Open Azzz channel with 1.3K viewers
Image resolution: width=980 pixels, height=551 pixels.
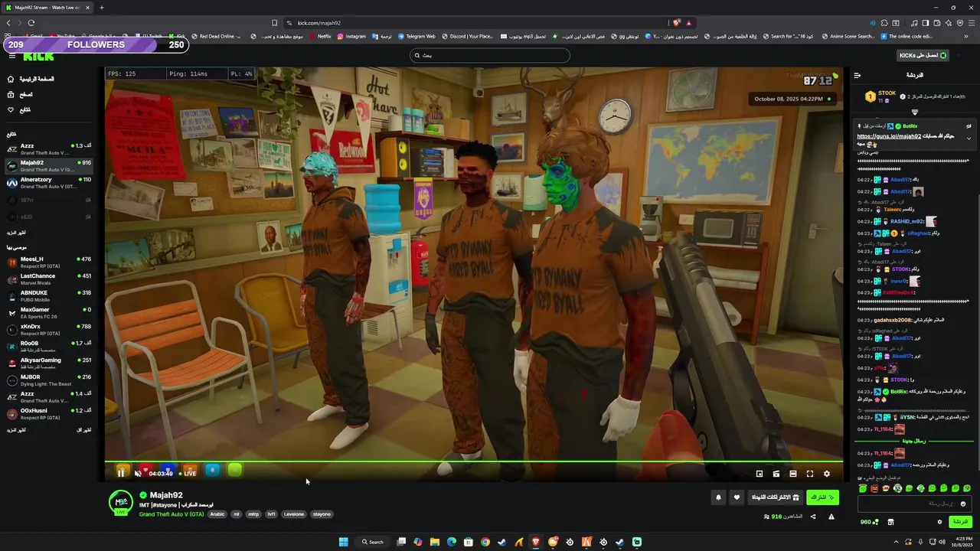49,148
